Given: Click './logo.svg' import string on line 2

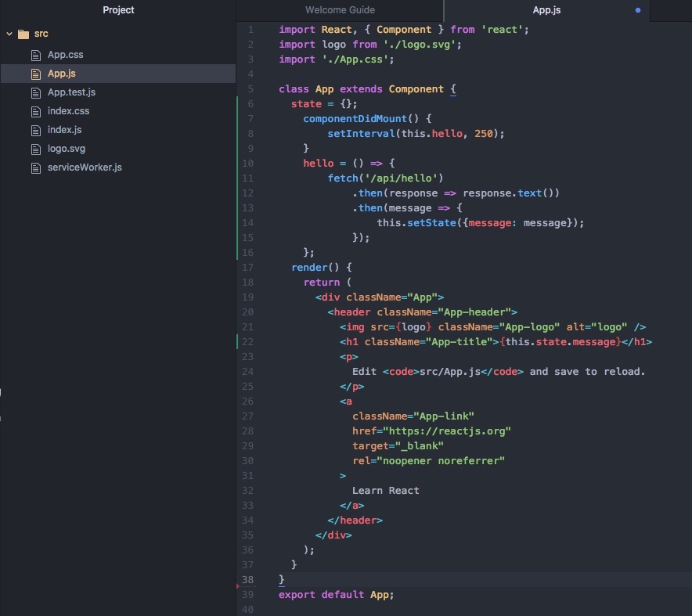Looking at the screenshot, I should [x=420, y=45].
